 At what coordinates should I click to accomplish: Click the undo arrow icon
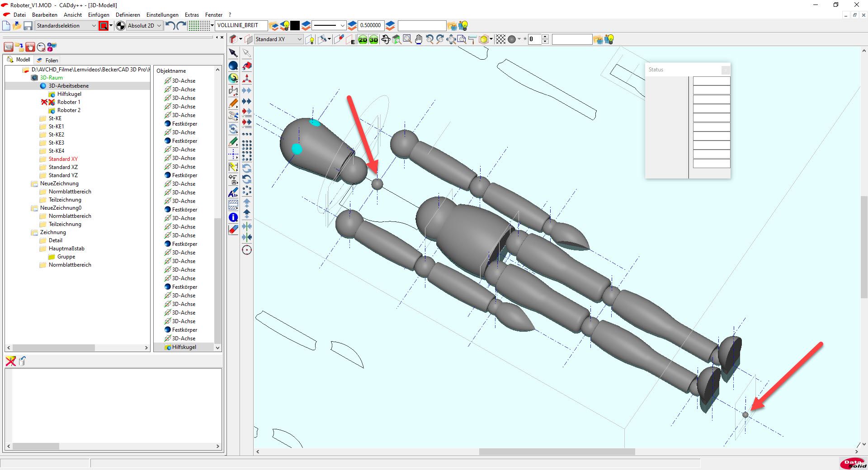[x=170, y=26]
